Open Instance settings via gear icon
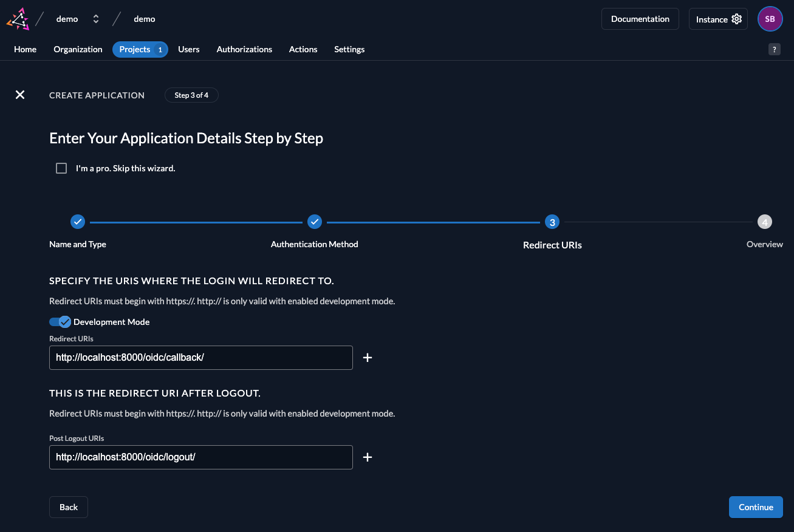This screenshot has width=794, height=532. [736, 19]
